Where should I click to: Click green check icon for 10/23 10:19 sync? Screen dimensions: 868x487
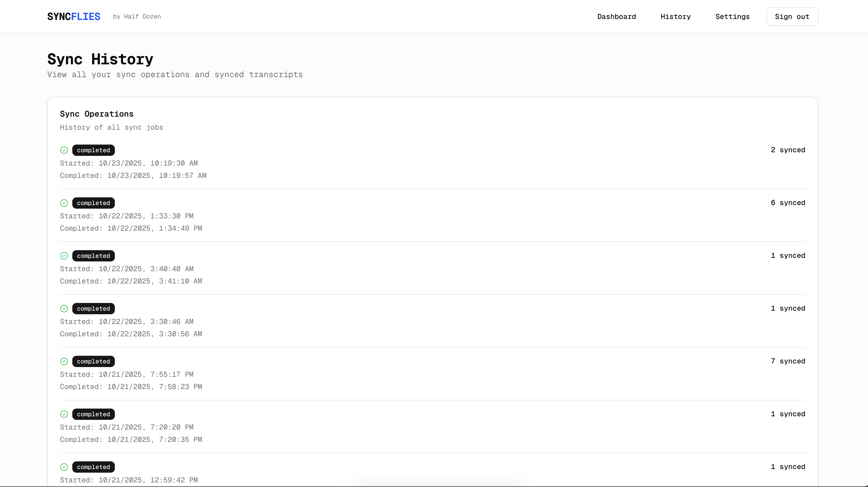pyautogui.click(x=64, y=150)
